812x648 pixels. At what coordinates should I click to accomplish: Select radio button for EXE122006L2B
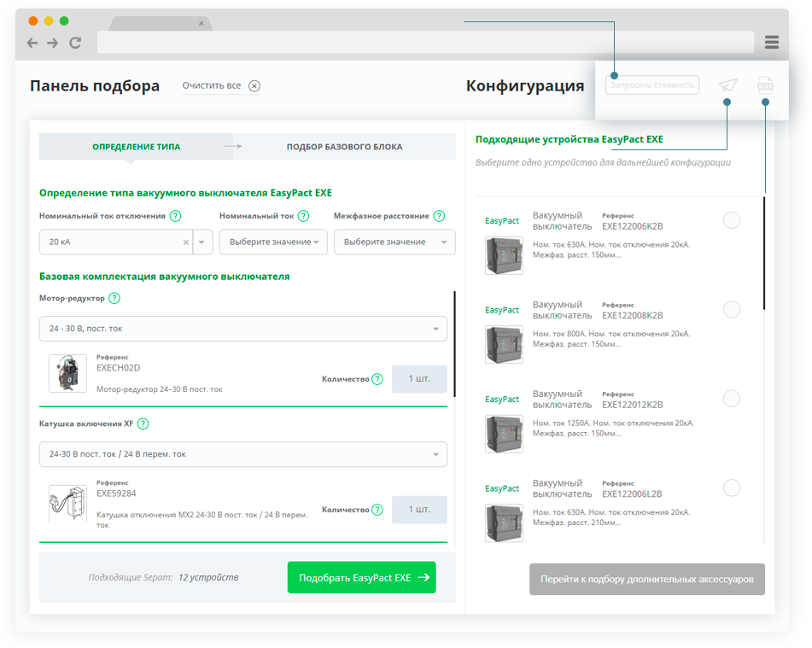coord(731,487)
